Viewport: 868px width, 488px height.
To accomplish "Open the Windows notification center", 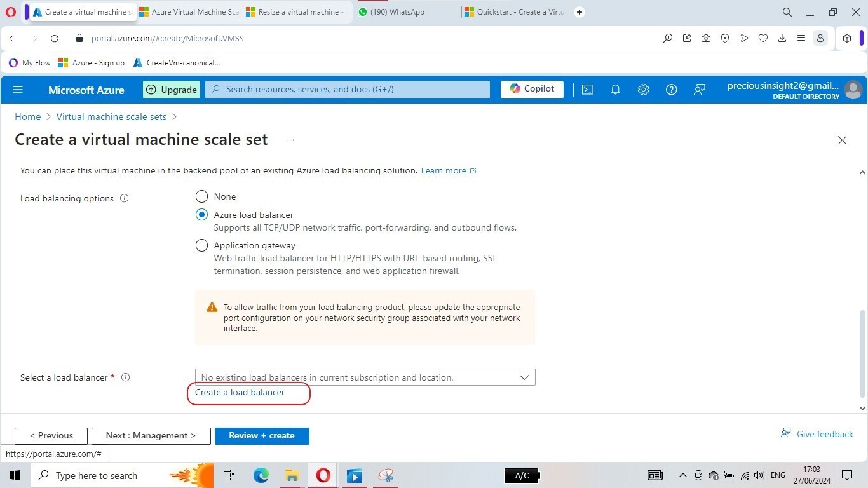I will pyautogui.click(x=847, y=475).
